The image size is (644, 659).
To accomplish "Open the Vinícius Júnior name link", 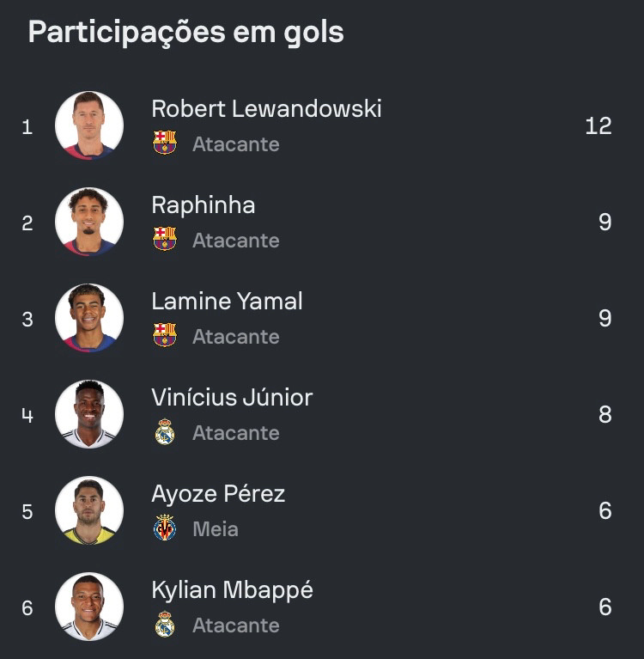I will coord(232,398).
